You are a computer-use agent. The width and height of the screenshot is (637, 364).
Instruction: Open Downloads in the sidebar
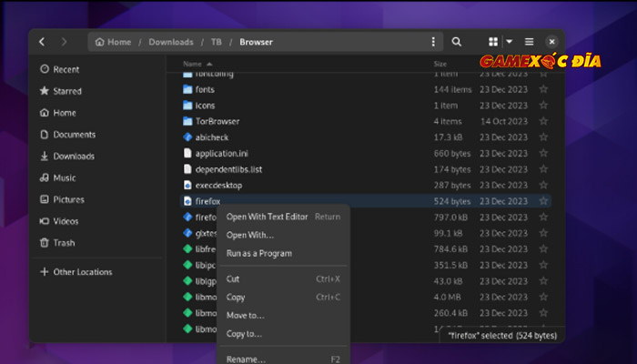(x=67, y=157)
